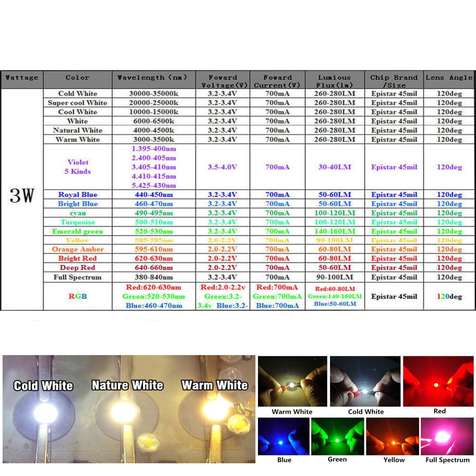The height and width of the screenshot is (476, 476).
Task: Click the '620-630nm' Bright Red wavelength value
Action: pyautogui.click(x=154, y=258)
